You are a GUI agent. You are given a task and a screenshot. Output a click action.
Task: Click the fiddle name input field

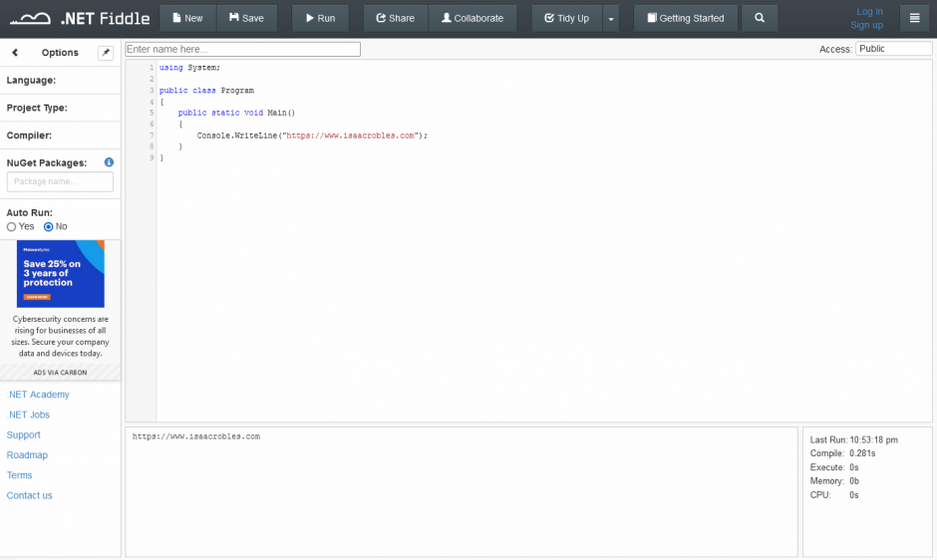click(x=242, y=49)
